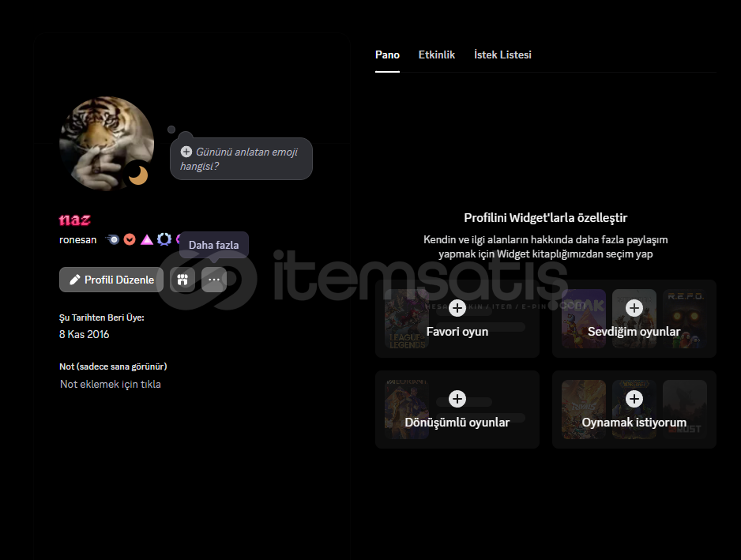Image resolution: width=741 pixels, height=560 pixels.
Task: Click the blue laurel wreath badge
Action: pos(164,239)
